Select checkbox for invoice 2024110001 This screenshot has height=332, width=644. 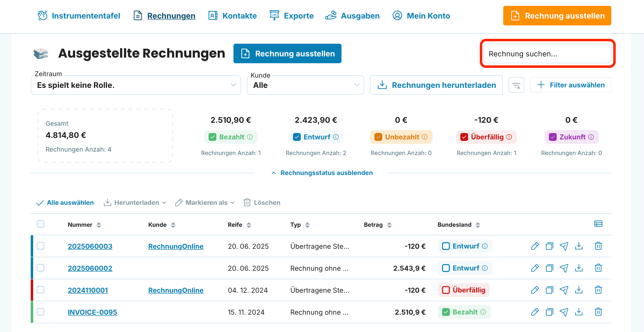pyautogui.click(x=40, y=290)
